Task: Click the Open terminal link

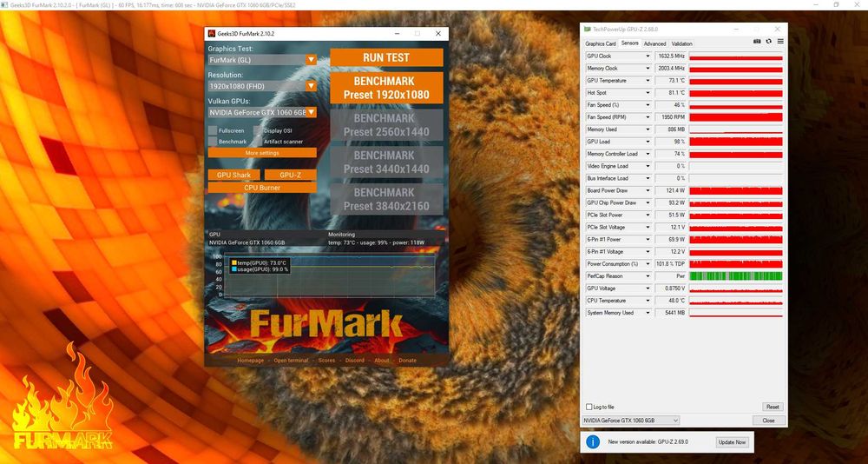Action: pyautogui.click(x=291, y=361)
